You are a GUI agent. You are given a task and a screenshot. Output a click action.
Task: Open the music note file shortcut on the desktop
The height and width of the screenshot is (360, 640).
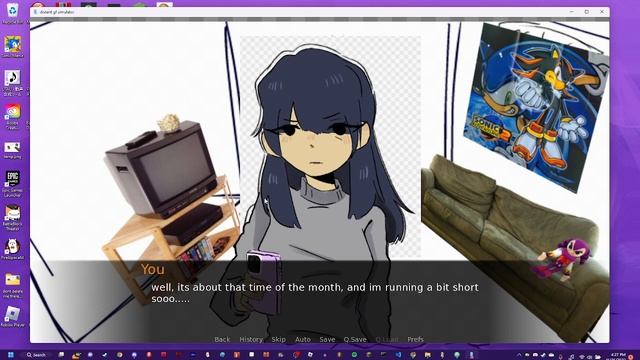(13, 82)
